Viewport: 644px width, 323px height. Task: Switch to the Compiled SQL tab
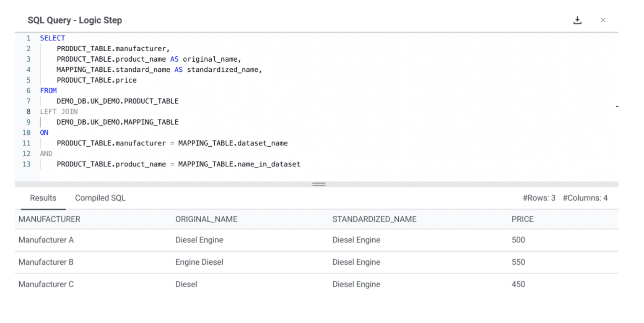pyautogui.click(x=100, y=198)
